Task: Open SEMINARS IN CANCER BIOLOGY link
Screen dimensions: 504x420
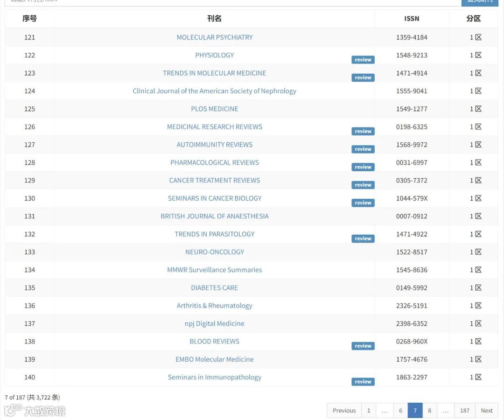Action: pyautogui.click(x=214, y=198)
